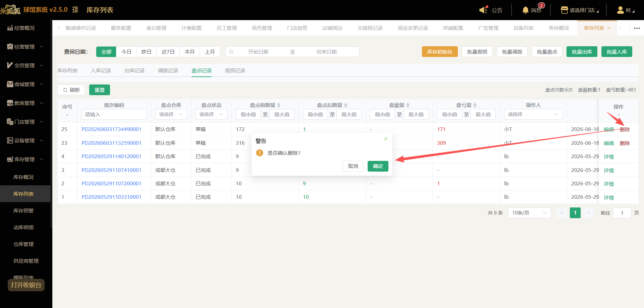Viewport: 644px width, 308px height.
Task: Open the 操作人 filter dropdown
Action: [x=533, y=114]
